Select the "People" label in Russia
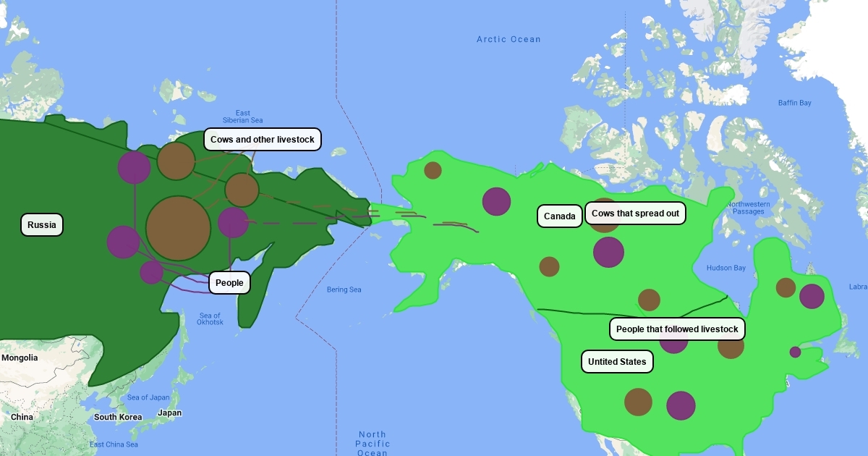 click(x=229, y=282)
